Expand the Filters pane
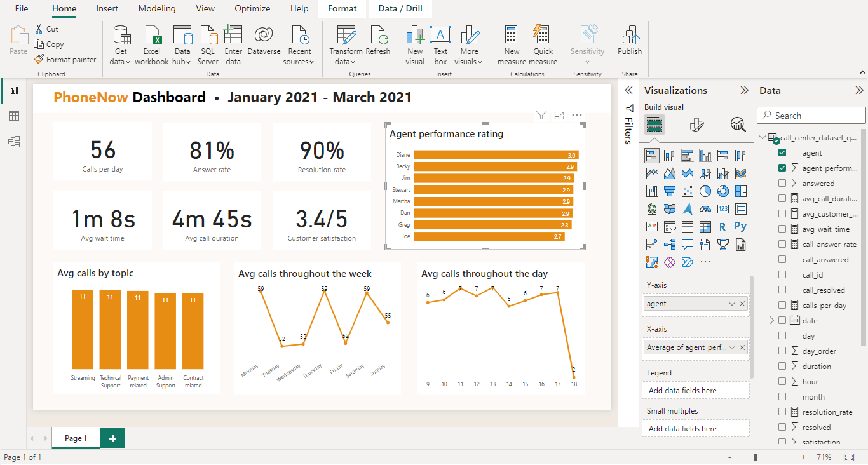Image resolution: width=868 pixels, height=465 pixels. tap(628, 90)
